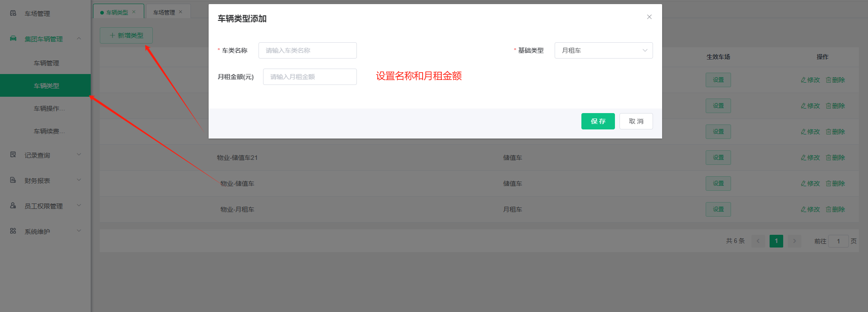Collapse the 集团车辆管理 menu chevron
This screenshot has width=868, height=312.
coord(79,39)
